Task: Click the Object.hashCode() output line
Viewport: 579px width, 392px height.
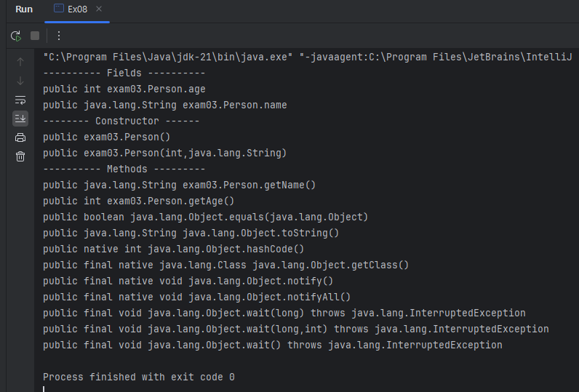Action: coord(174,249)
